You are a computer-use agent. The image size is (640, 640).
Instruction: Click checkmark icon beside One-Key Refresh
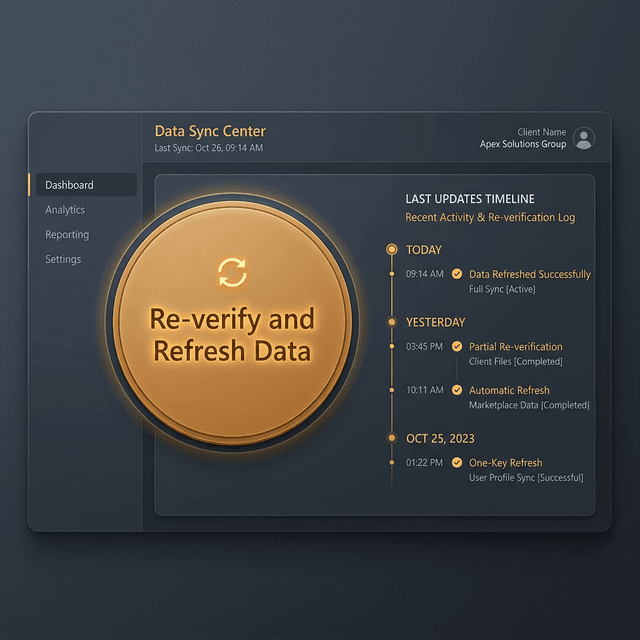(x=457, y=463)
